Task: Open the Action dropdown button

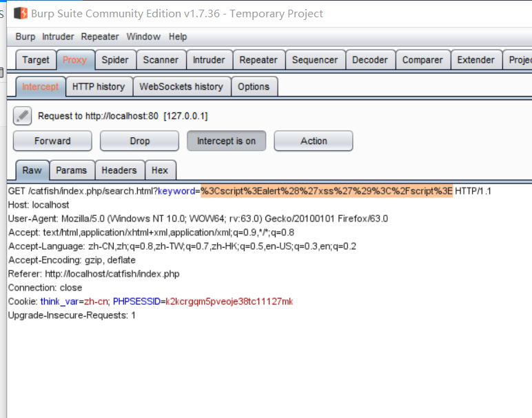Action: tap(314, 141)
